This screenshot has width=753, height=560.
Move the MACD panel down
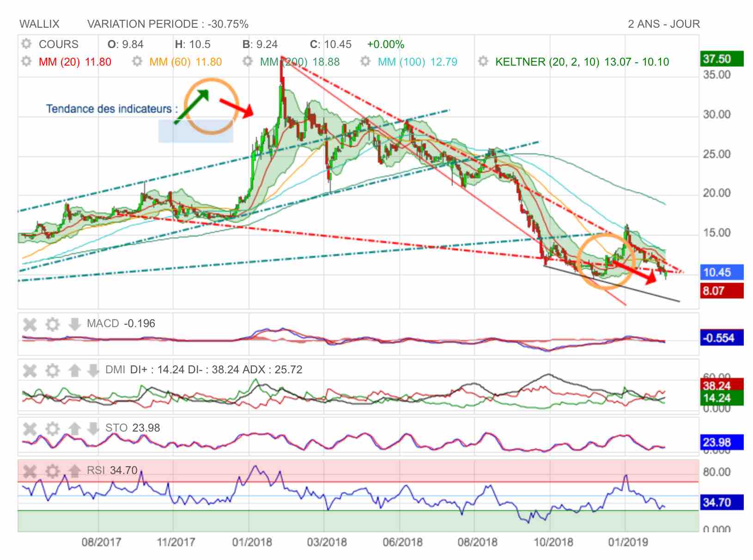click(74, 324)
